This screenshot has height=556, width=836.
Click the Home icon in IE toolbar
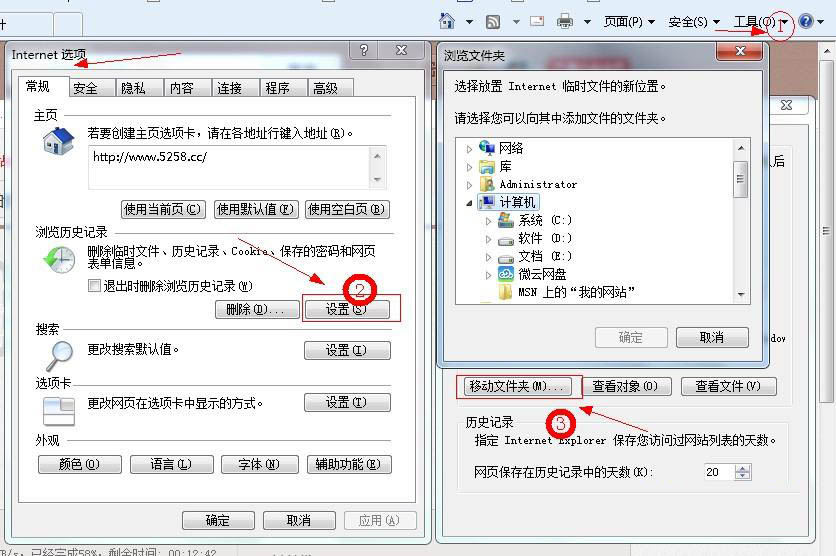(447, 21)
